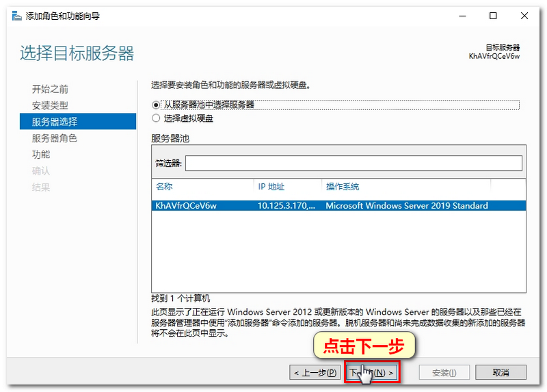Select '选择虚拟硬盘' radio button

pyautogui.click(x=156, y=118)
